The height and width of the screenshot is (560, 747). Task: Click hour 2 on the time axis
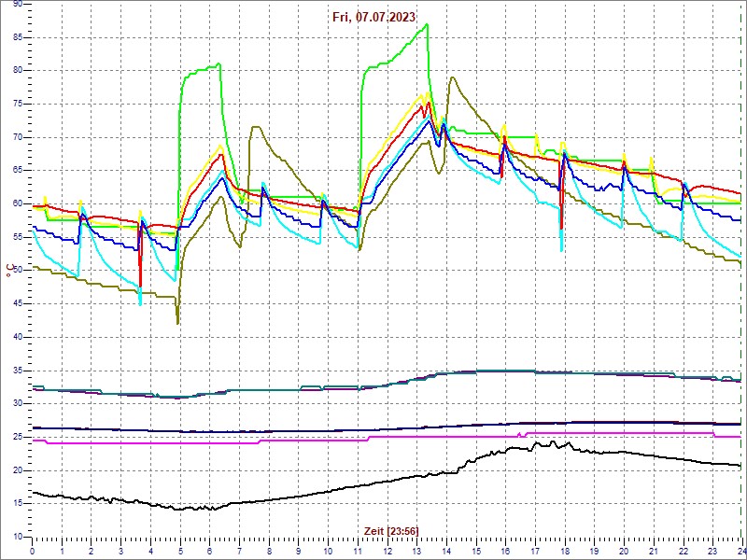[92, 551]
